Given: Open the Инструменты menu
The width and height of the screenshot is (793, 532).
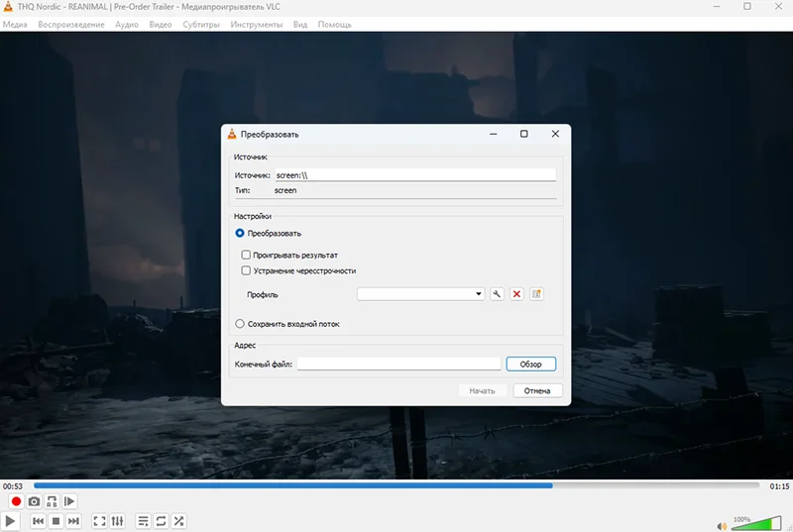Looking at the screenshot, I should click(257, 24).
